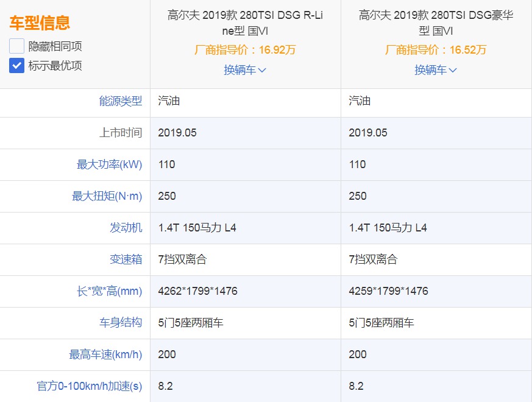
Task: Select the 车身结构 row label
Action: 121,323
